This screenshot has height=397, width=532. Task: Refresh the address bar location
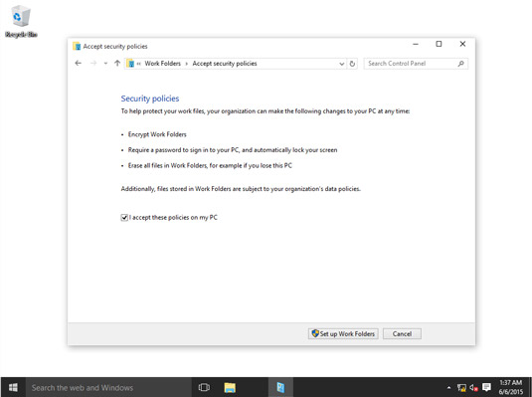pyautogui.click(x=353, y=64)
